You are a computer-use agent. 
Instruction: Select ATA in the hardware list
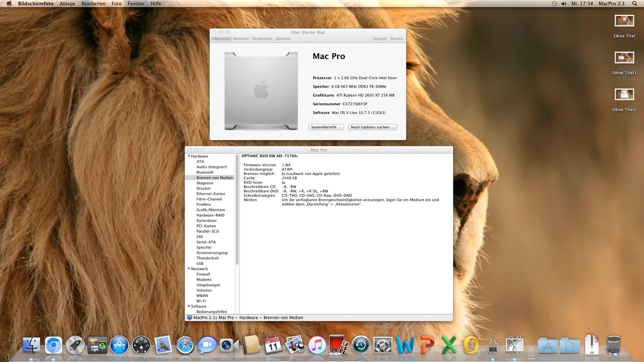[x=200, y=162]
